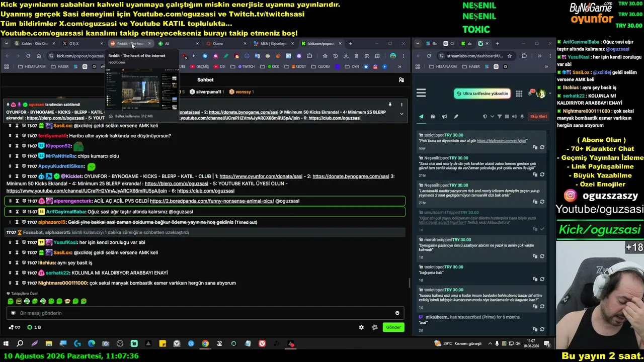The height and width of the screenshot is (362, 644).
Task: Open File Explorer from the taskbar
Action: (x=49, y=344)
